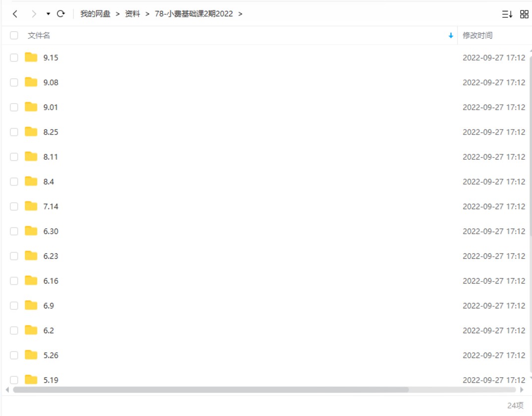Click folder icon for 5.19
Image resolution: width=532 pixels, height=416 pixels.
pos(31,379)
